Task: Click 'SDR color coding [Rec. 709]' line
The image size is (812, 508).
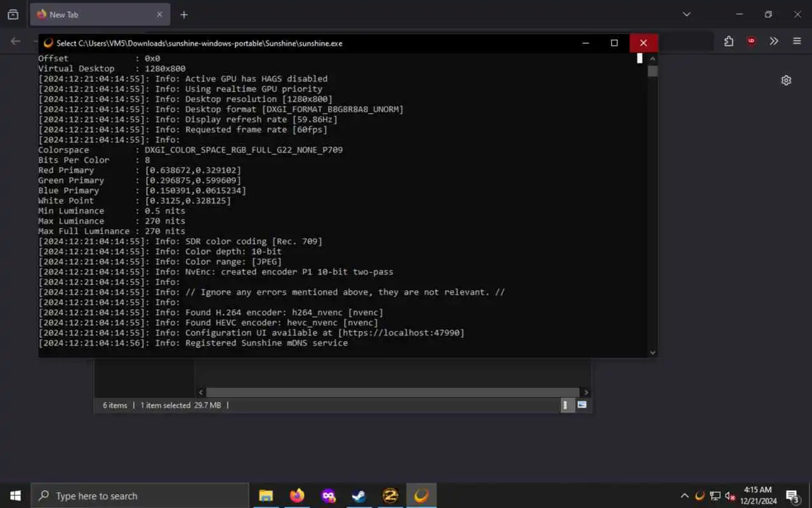Action: 180,241
